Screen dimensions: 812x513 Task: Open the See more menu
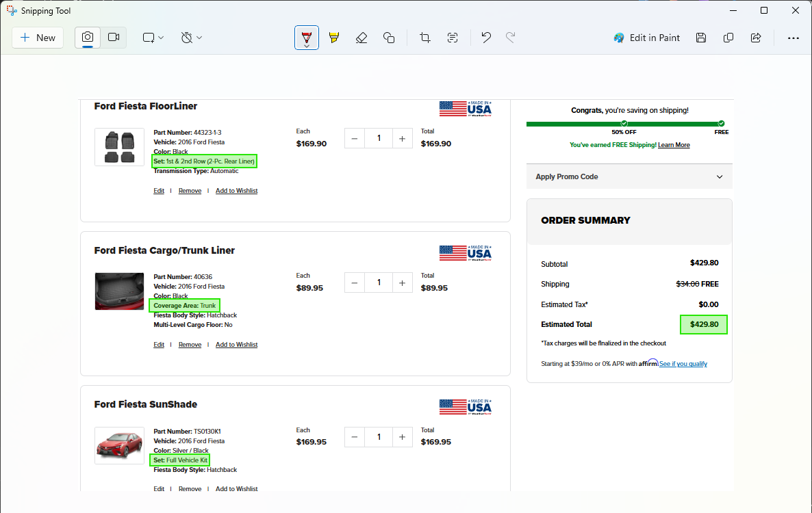coord(794,38)
